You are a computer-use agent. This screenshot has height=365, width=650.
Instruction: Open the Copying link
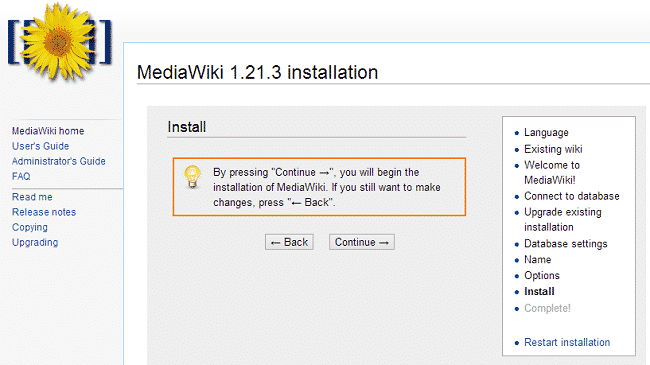(x=30, y=227)
